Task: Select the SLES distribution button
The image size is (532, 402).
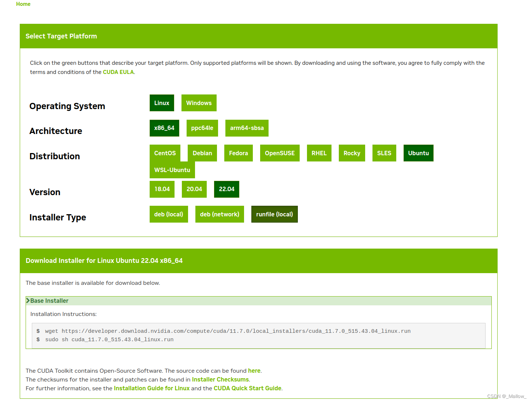Action: pyautogui.click(x=384, y=153)
